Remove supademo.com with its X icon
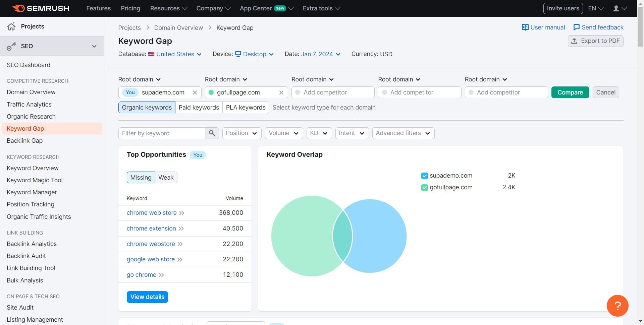Viewport: 644px width, 325px height. coord(195,92)
